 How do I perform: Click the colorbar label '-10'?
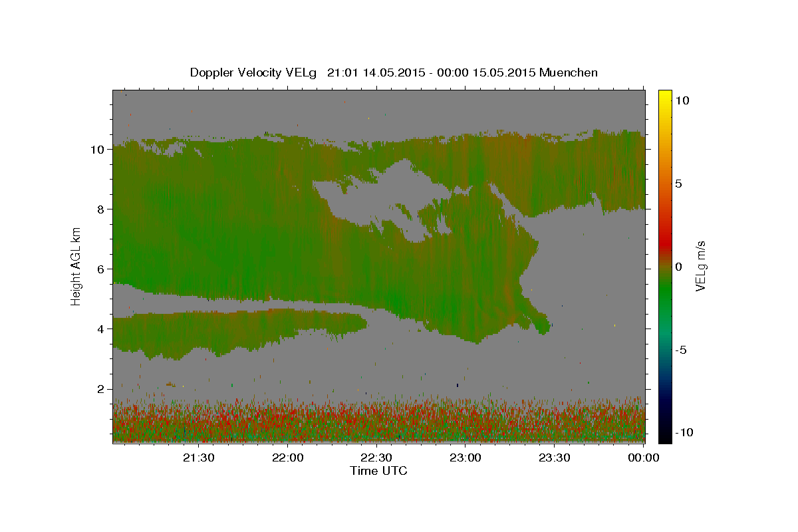click(x=683, y=432)
